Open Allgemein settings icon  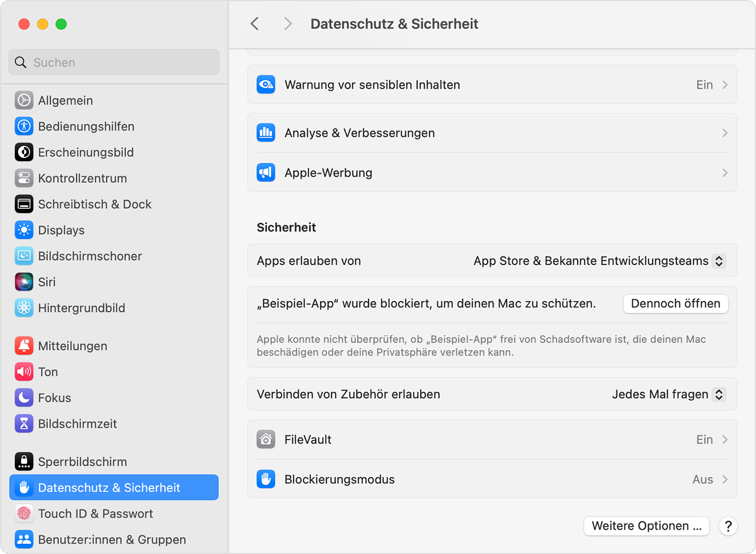[x=24, y=100]
